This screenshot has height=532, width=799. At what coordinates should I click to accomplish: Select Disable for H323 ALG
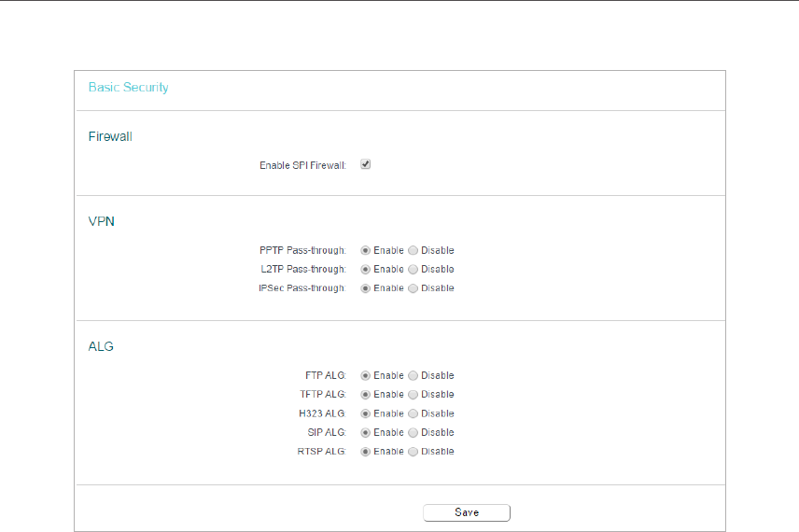(414, 413)
